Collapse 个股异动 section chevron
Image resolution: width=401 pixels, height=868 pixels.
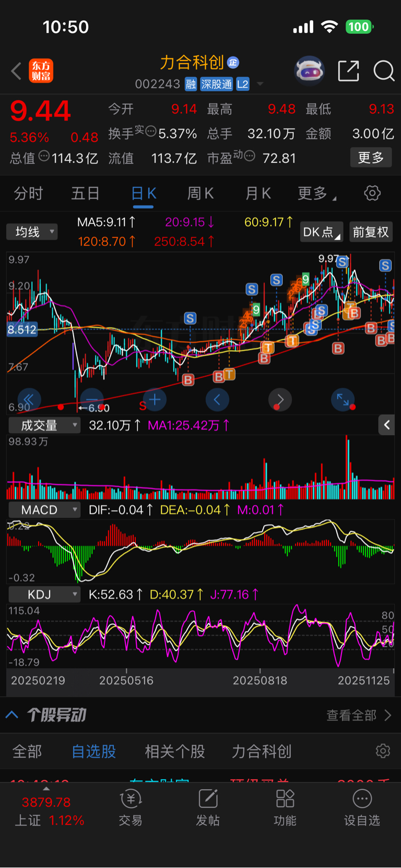click(12, 715)
